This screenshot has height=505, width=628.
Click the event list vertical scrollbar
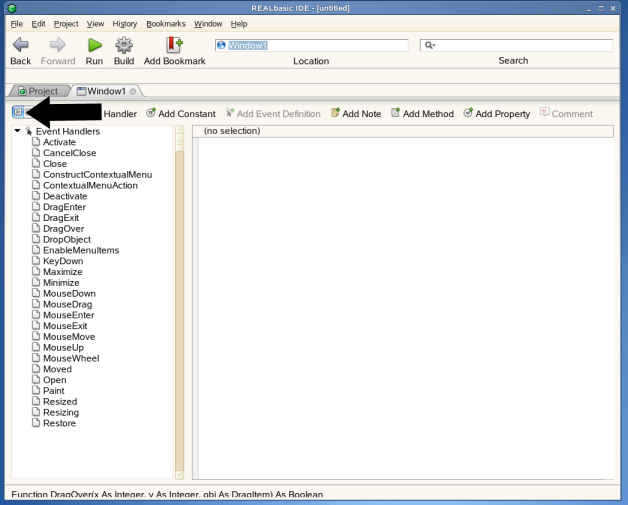pyautogui.click(x=179, y=302)
